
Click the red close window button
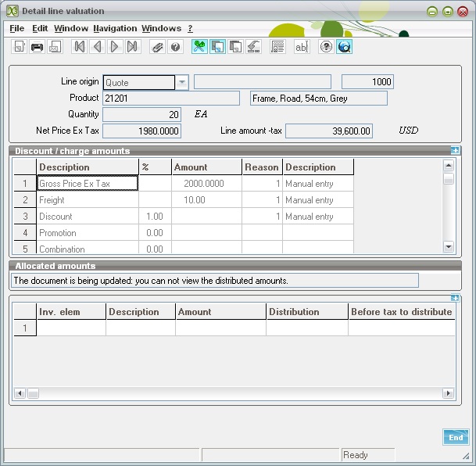[463, 12]
